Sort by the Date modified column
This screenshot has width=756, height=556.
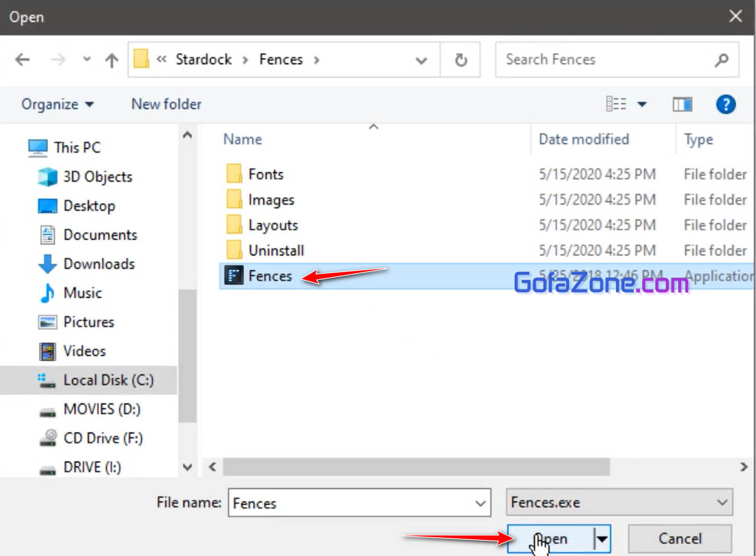(584, 140)
